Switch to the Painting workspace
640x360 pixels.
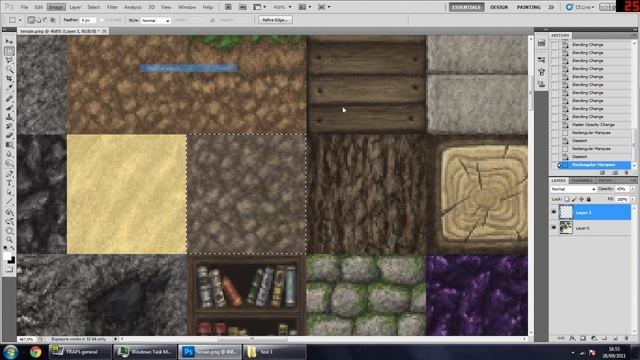[x=529, y=7]
